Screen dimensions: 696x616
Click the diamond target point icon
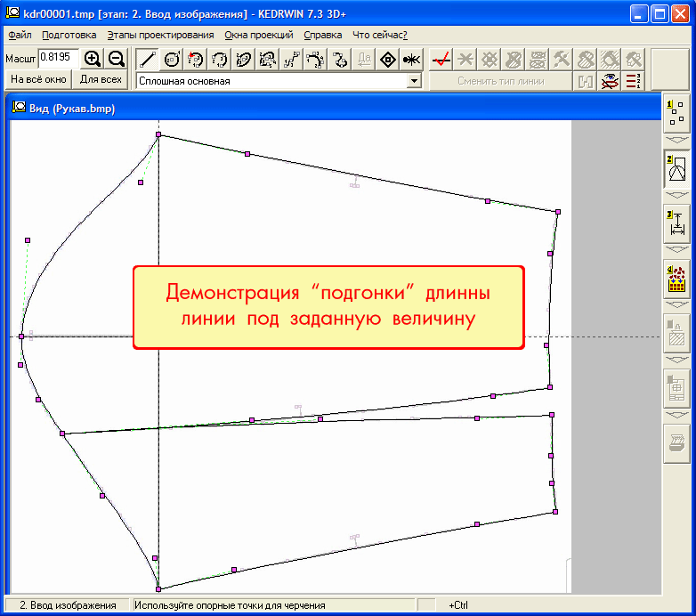(x=387, y=60)
